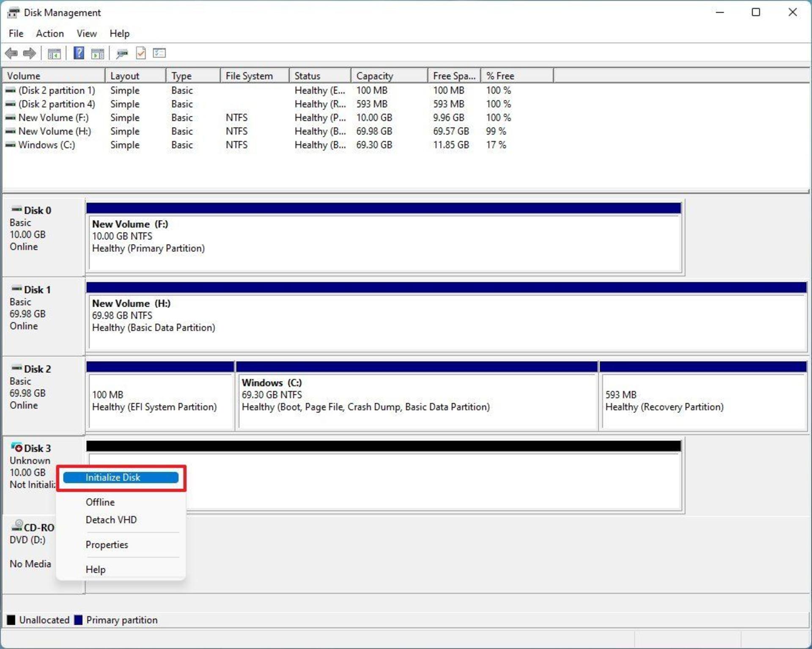812x649 pixels.
Task: Click the checkmark toolbar icon
Action: (141, 53)
